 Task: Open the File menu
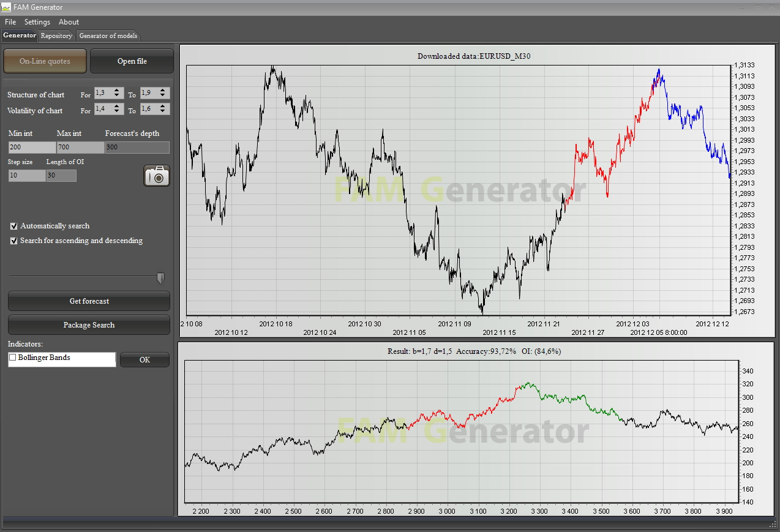10,22
